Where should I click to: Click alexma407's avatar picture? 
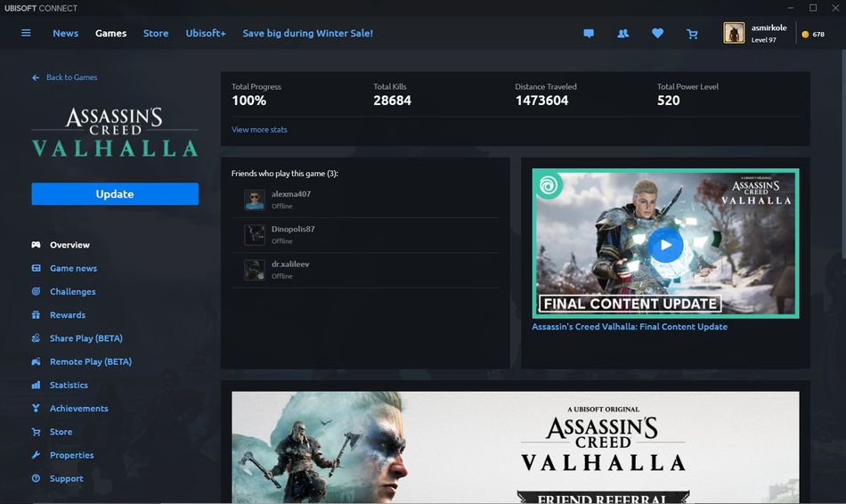[254, 199]
